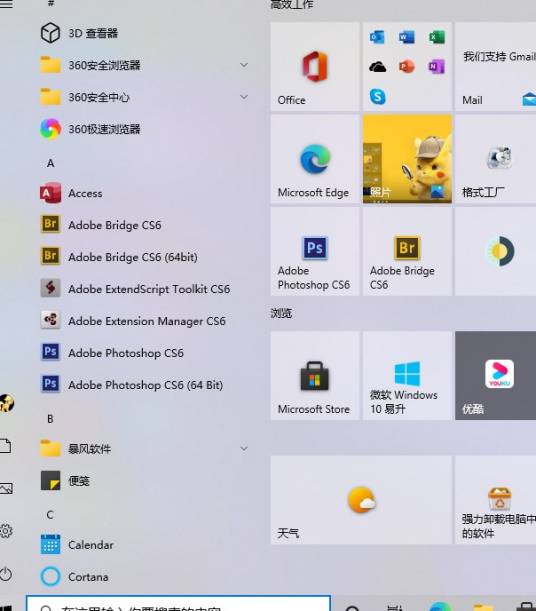
Task: Open the Pictures sidebar icon
Action: point(6,488)
